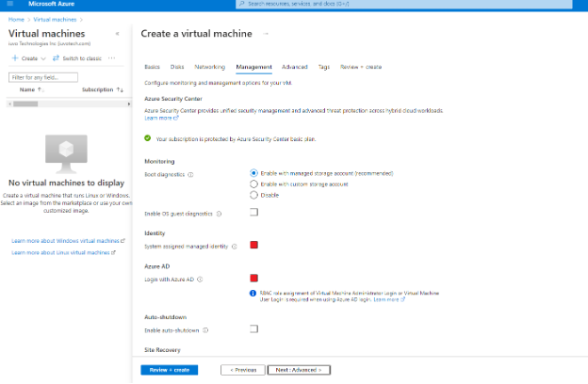This screenshot has width=588, height=384.
Task: Click the Switch to classic toolbar item
Action: pyautogui.click(x=77, y=58)
